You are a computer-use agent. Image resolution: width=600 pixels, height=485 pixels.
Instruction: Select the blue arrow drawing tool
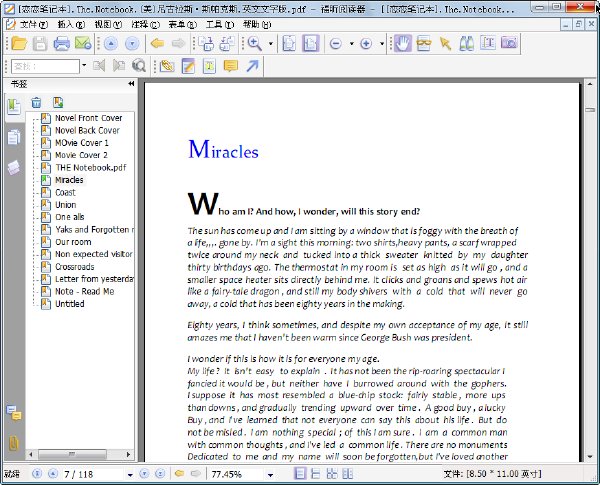coord(252,66)
